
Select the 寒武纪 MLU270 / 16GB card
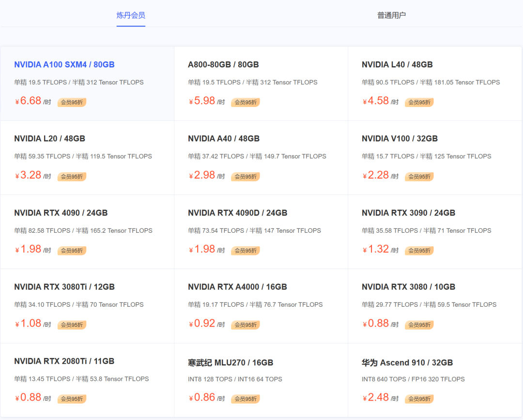pos(261,380)
